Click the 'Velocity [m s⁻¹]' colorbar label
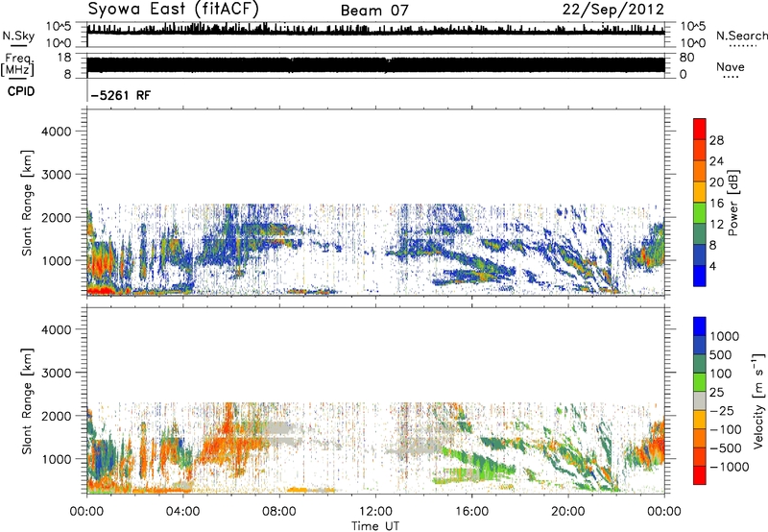The image size is (768, 532). click(x=758, y=400)
